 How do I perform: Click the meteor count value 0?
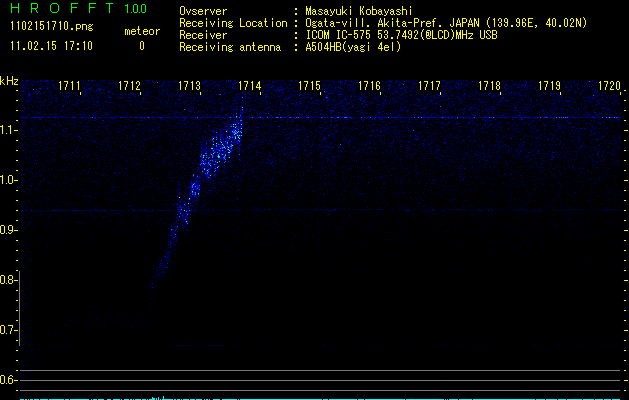[141, 46]
